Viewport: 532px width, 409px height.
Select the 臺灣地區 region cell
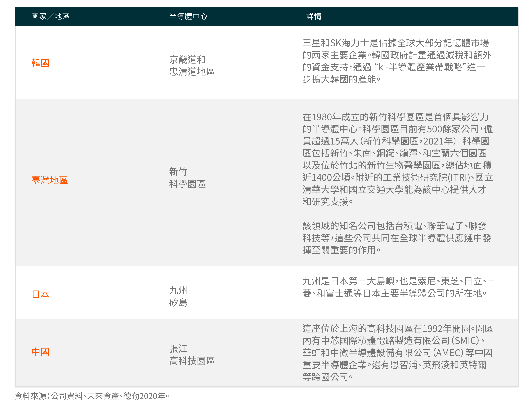click(49, 180)
